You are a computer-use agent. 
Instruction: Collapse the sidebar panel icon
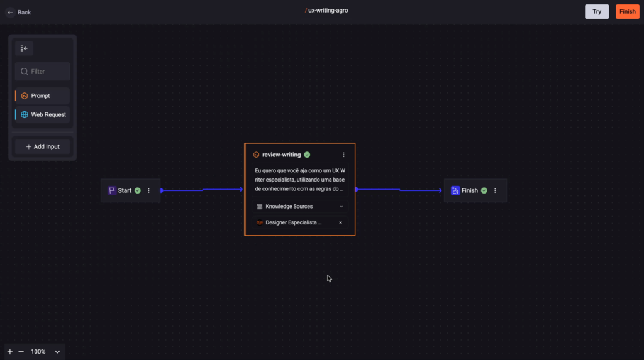24,48
